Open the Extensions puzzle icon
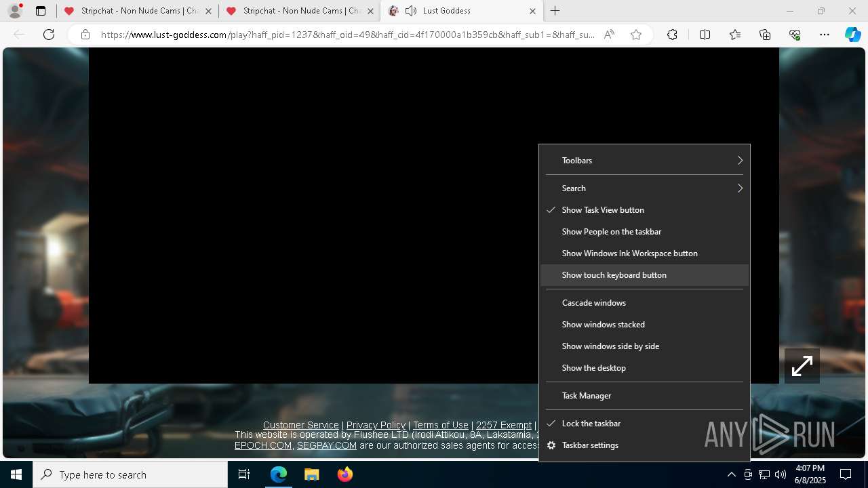The image size is (868, 488). [x=672, y=35]
